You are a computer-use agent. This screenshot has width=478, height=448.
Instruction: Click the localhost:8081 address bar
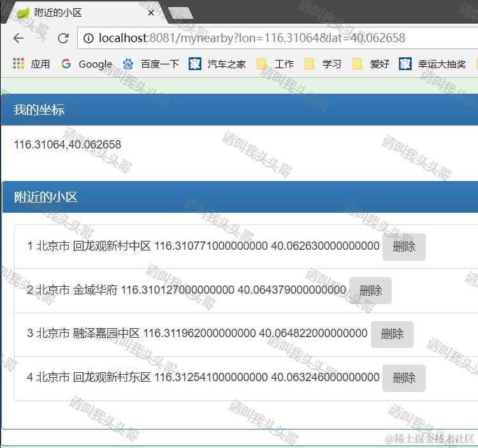[x=277, y=38]
